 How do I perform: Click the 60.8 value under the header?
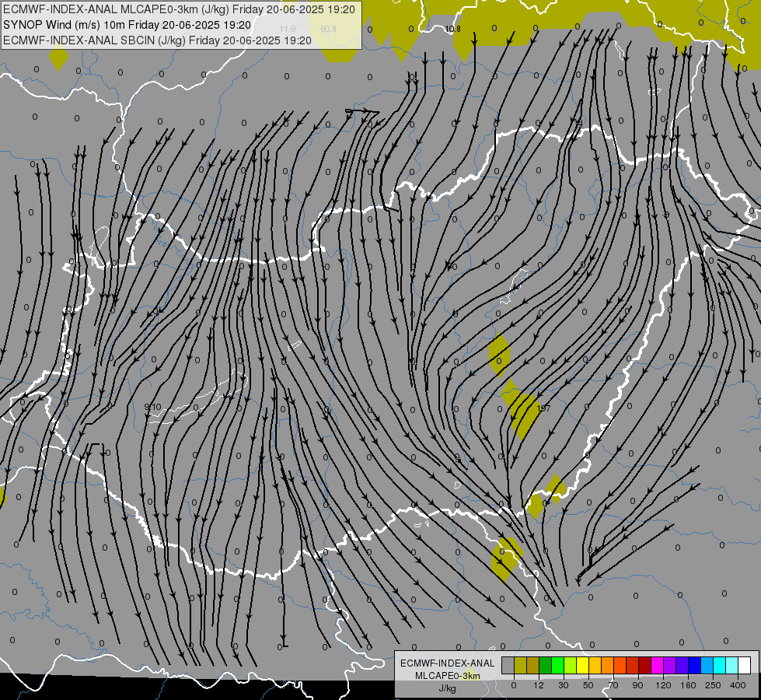328,29
